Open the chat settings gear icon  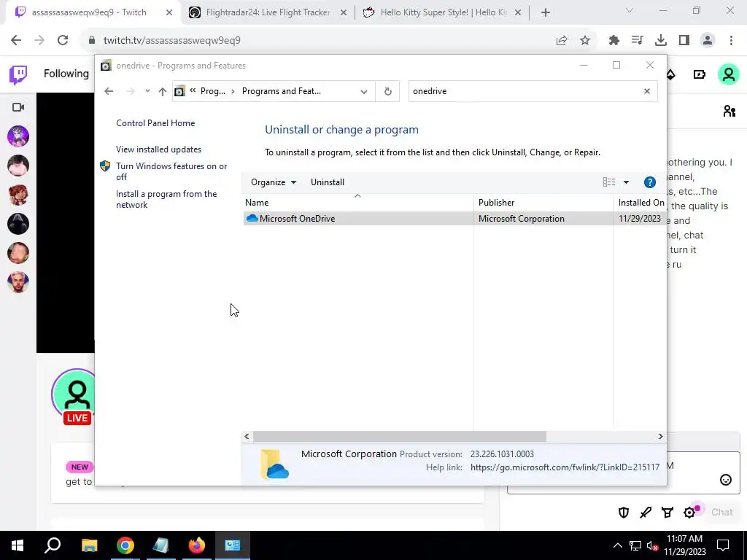coord(689,513)
